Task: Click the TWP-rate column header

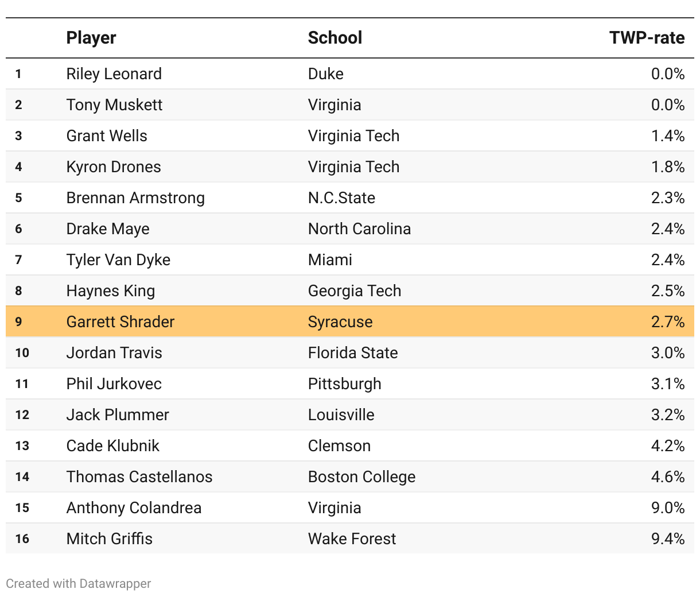Action: point(647,38)
